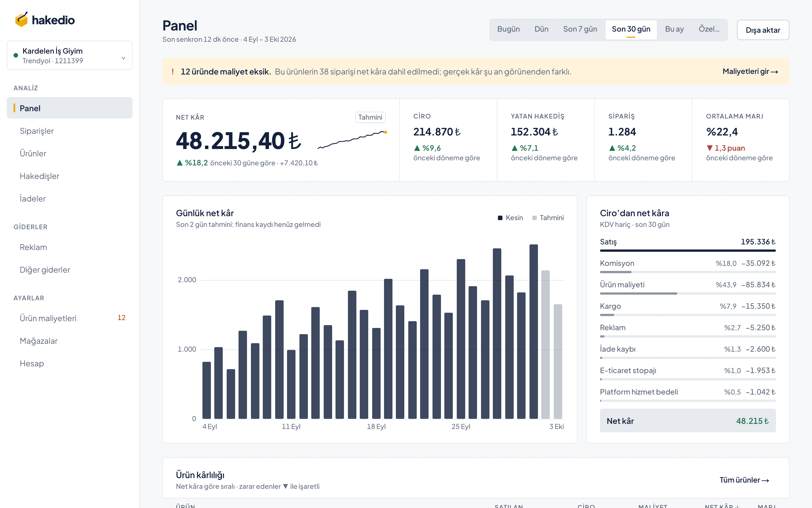Open the Kardelen İş Giyim store dropdown
The height and width of the screenshot is (508, 812).
pos(69,55)
